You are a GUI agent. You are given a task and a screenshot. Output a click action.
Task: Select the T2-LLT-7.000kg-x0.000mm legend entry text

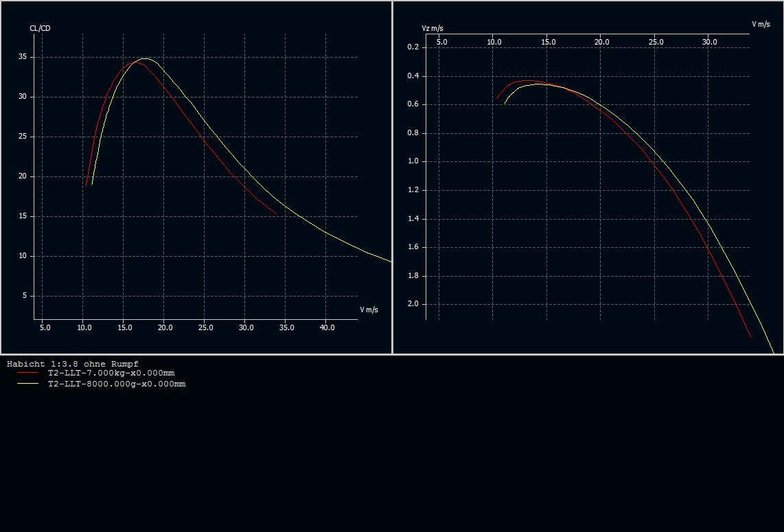(x=111, y=373)
